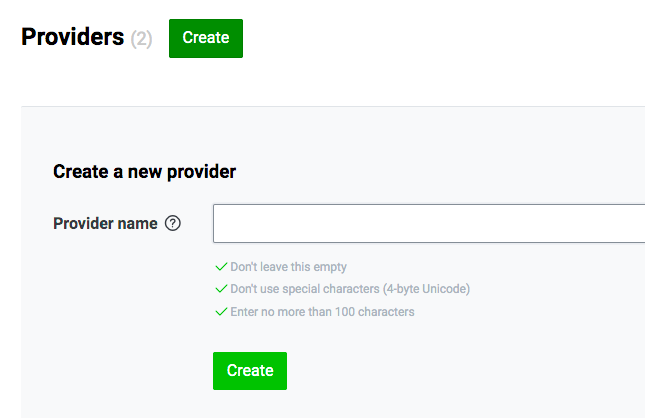The image size is (645, 418).
Task: Click checkmark beside "Don't use special characters"
Action: [221, 289]
